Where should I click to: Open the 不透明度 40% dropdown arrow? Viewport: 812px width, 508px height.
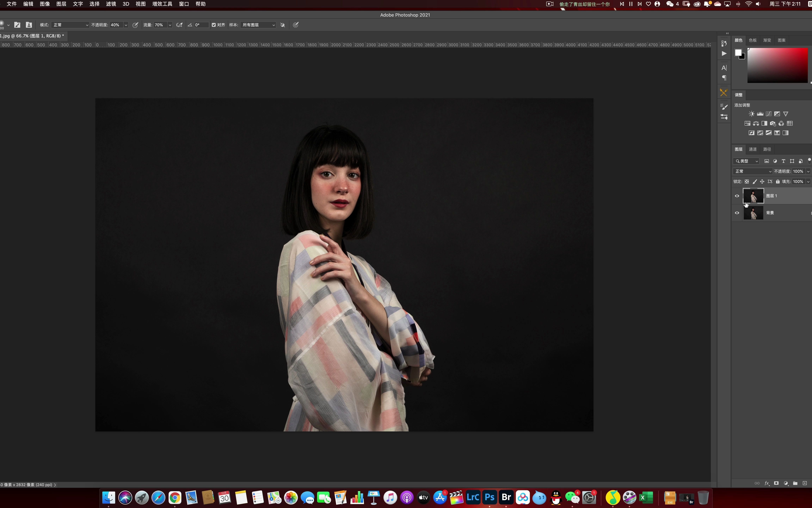pos(126,25)
